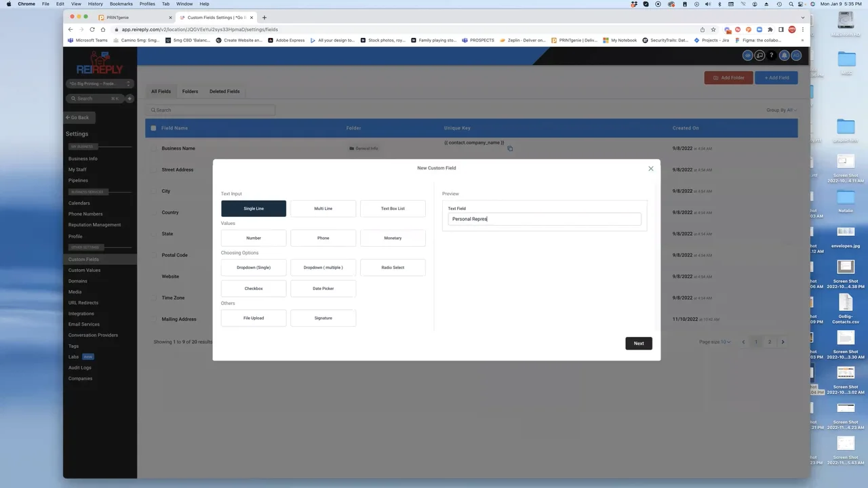Image resolution: width=868 pixels, height=488 pixels.
Task: Show the hidden bookmarks overflow chevron
Action: [803, 41]
